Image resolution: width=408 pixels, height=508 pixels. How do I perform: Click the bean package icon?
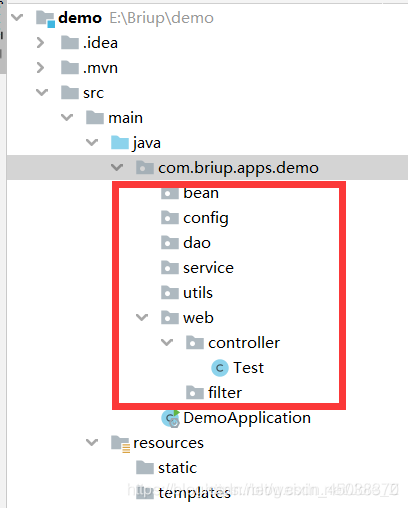[170, 193]
